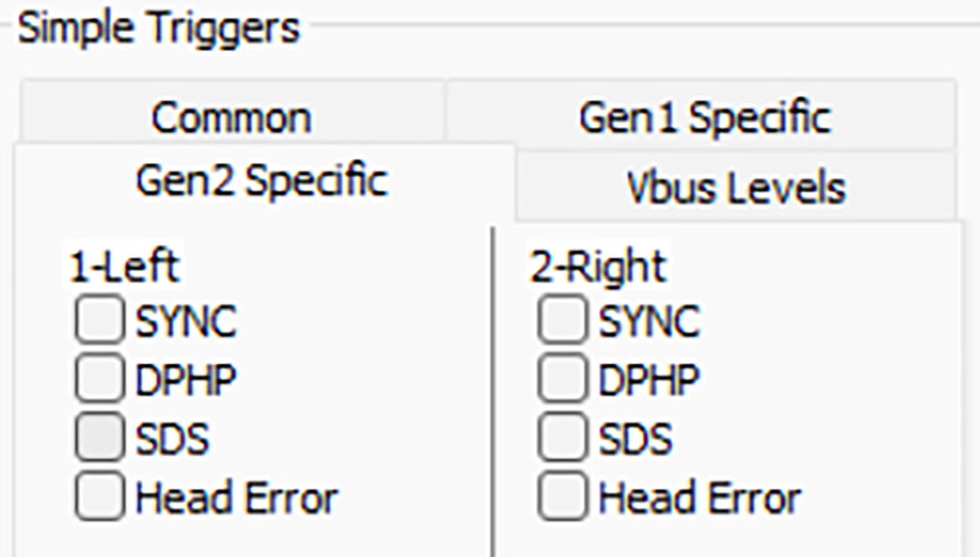Enable the SYNC checkbox under 2-Right
This screenshot has width=980, height=557.
tap(562, 320)
